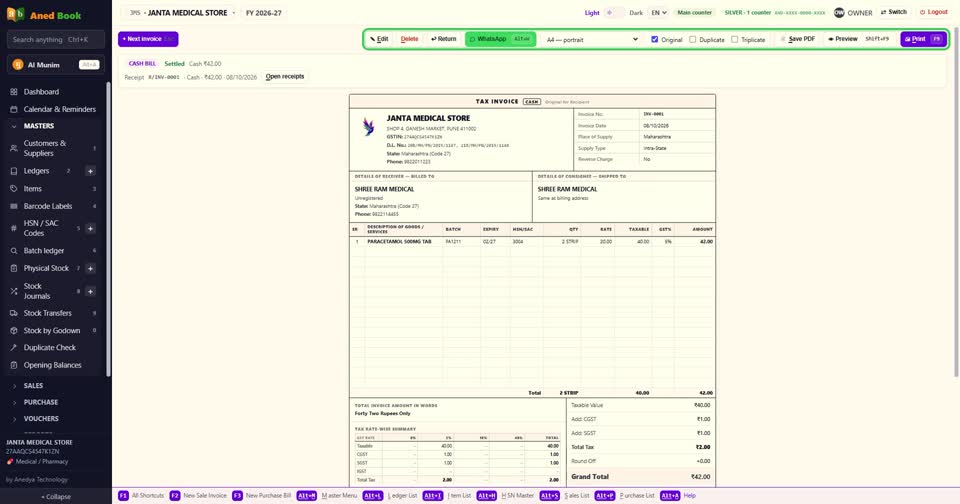
Task: Open Dashboard menu item
Action: click(x=53, y=92)
